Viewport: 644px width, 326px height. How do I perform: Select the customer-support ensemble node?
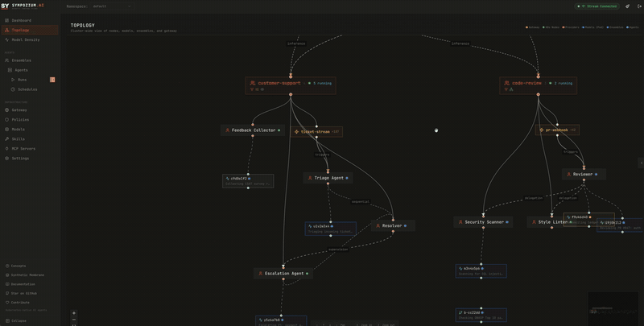click(x=291, y=85)
